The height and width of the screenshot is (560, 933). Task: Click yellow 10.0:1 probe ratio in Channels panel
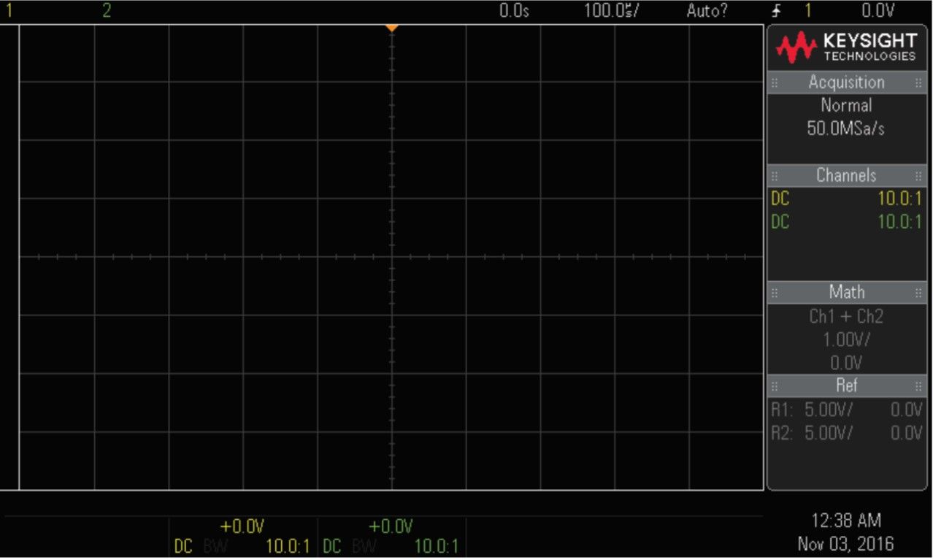click(899, 199)
